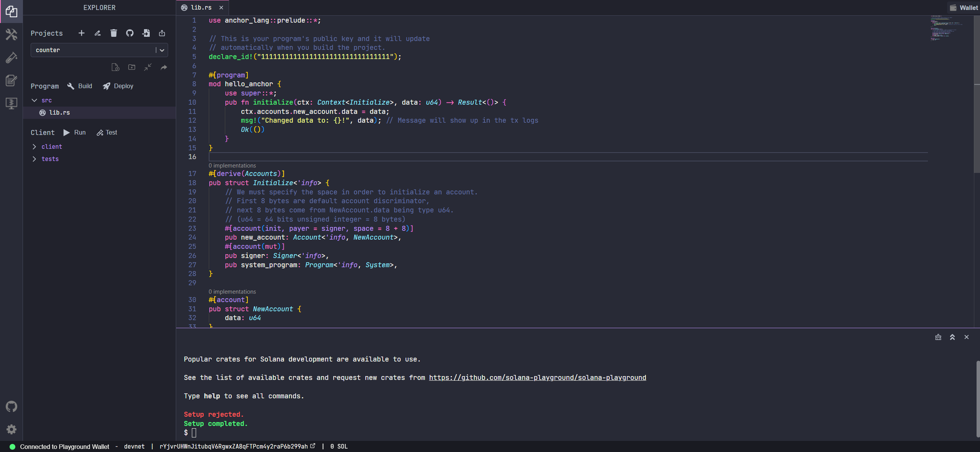Deploy the program

point(118,86)
